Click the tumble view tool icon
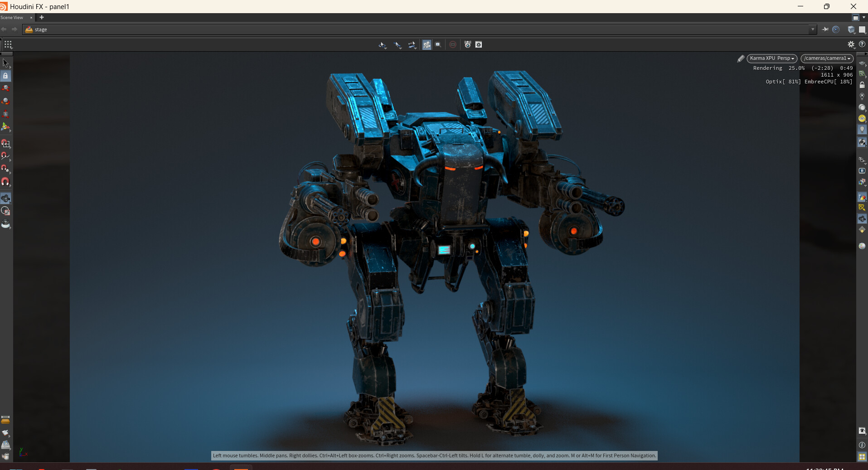 pos(383,44)
